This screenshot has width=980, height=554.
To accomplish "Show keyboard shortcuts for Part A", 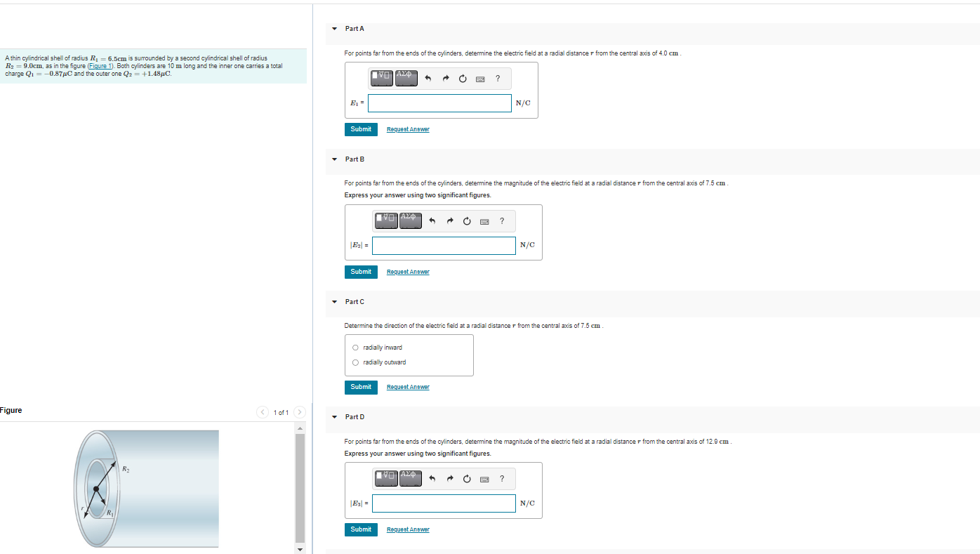I will pyautogui.click(x=480, y=79).
